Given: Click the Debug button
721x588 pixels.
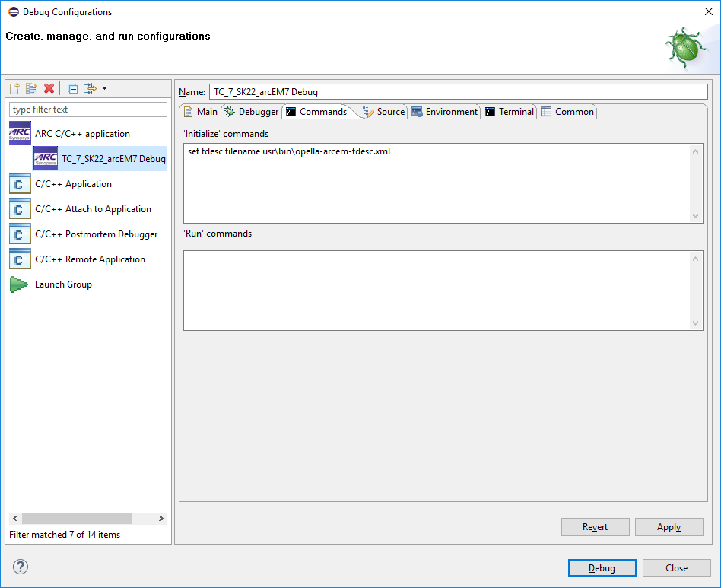Looking at the screenshot, I should point(602,567).
